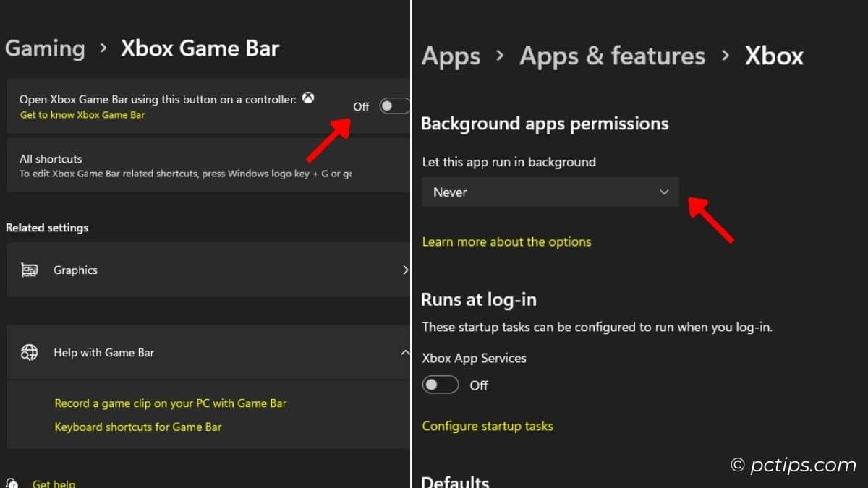
Task: Click the Graphics card icon
Action: click(x=29, y=270)
